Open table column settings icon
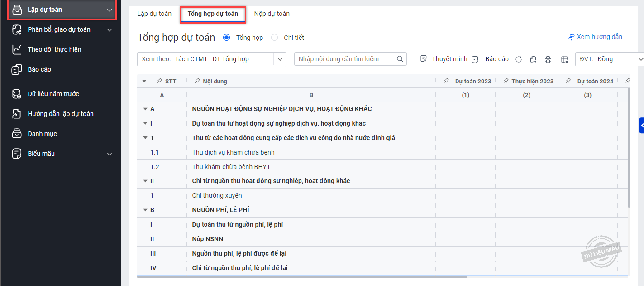Viewport: 644px width, 286px height. 564,59
